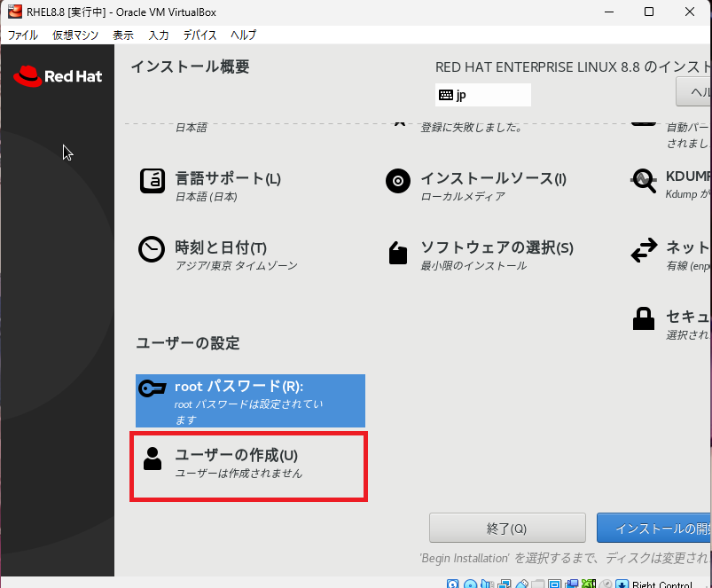
Task: Click the user creation person icon
Action: [153, 459]
